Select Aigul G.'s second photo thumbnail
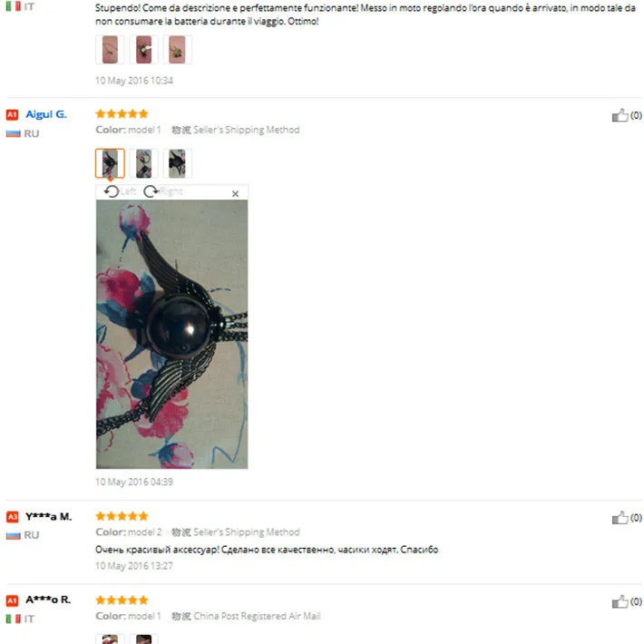Image resolution: width=644 pixels, height=644 pixels. point(143,163)
